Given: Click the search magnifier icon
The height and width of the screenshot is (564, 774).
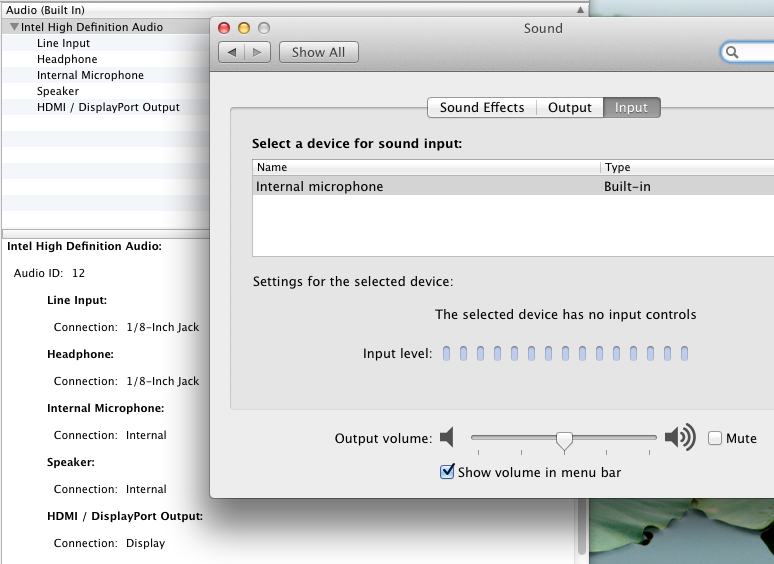Looking at the screenshot, I should (733, 52).
